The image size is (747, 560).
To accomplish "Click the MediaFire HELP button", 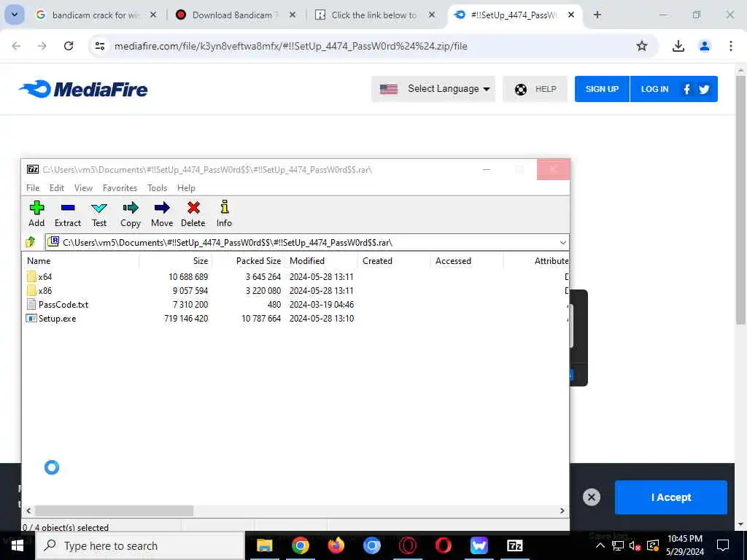I will 535,89.
